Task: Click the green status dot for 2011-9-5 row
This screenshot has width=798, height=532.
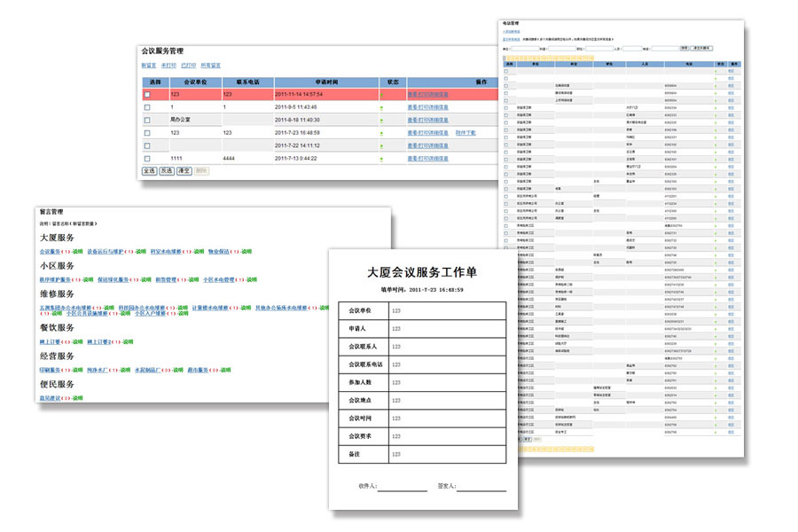Action: pyautogui.click(x=381, y=108)
